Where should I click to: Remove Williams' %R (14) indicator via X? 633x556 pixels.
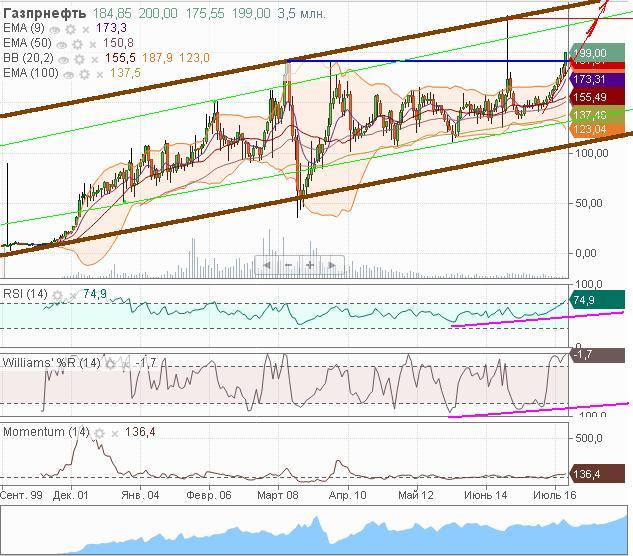(126, 364)
